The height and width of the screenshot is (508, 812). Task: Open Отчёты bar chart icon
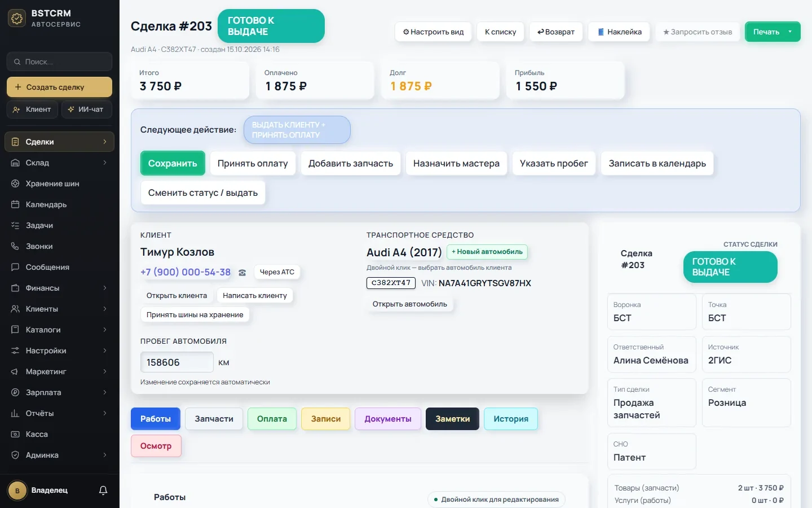(x=15, y=413)
